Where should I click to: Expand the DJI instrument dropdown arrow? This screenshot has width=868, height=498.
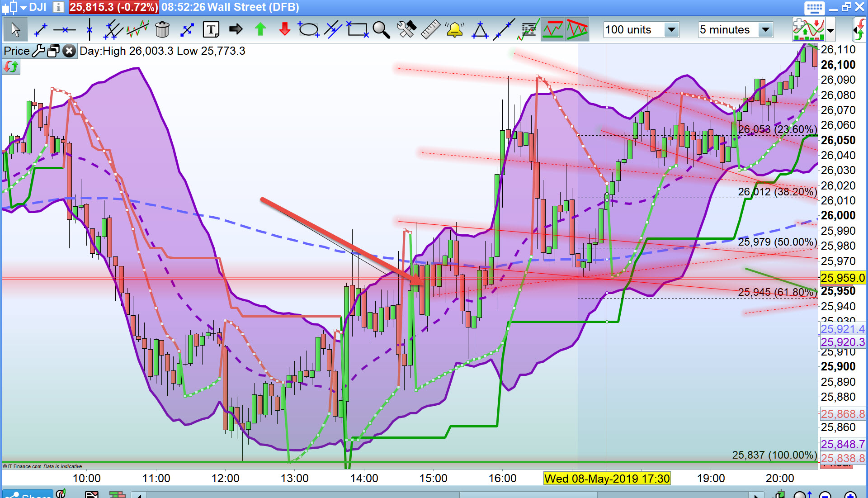coord(24,8)
